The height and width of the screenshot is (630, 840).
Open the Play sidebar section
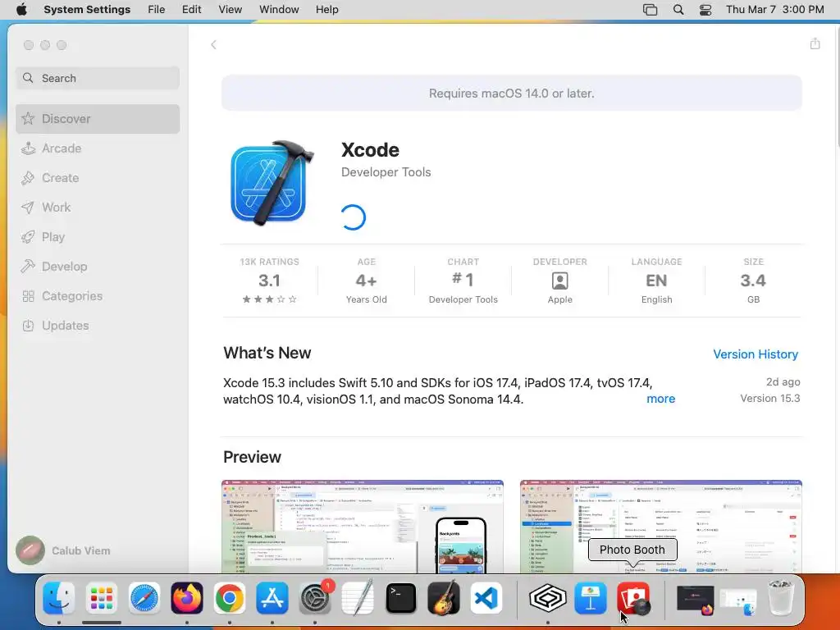[x=98, y=237]
